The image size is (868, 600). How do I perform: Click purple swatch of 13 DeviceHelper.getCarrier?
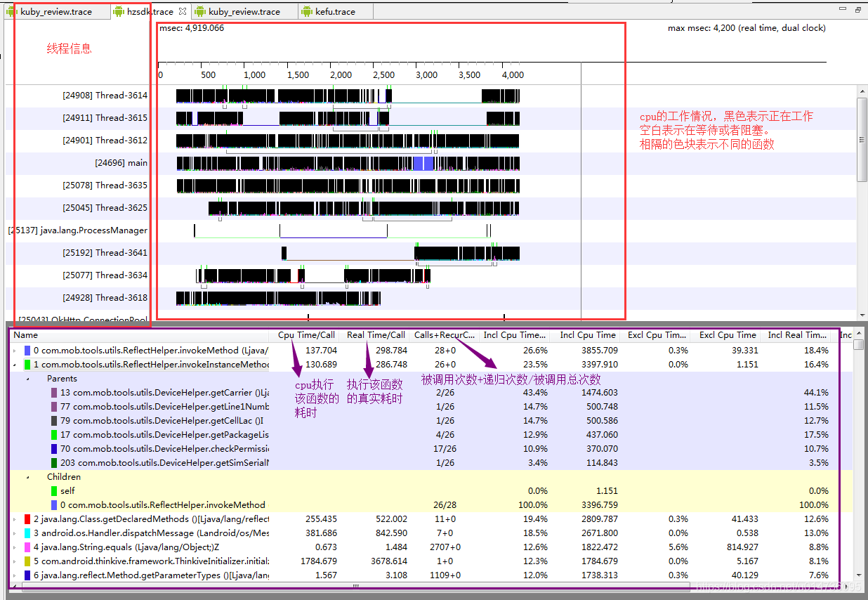54,392
